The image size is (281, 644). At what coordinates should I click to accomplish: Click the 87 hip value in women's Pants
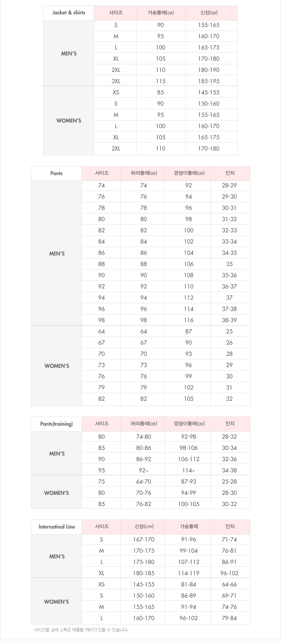(189, 331)
